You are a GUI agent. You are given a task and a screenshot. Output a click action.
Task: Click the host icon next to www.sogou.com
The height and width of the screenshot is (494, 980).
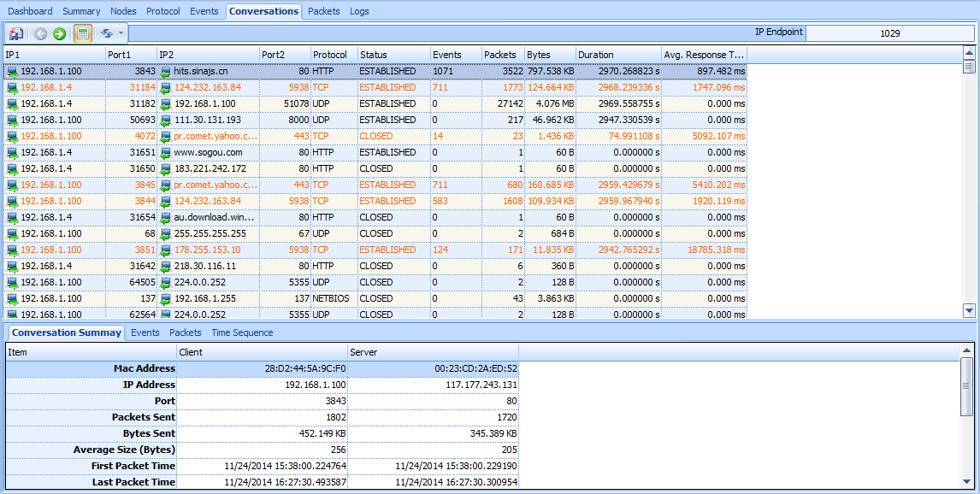point(166,153)
